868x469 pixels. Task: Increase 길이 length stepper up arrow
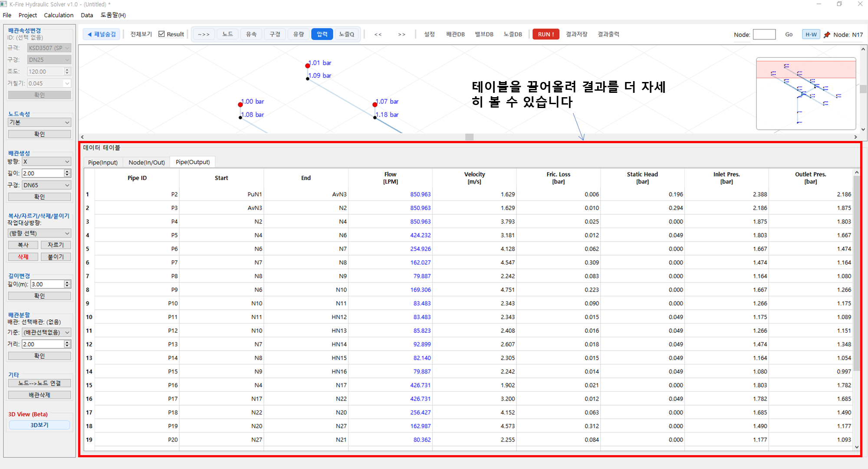pyautogui.click(x=67, y=171)
